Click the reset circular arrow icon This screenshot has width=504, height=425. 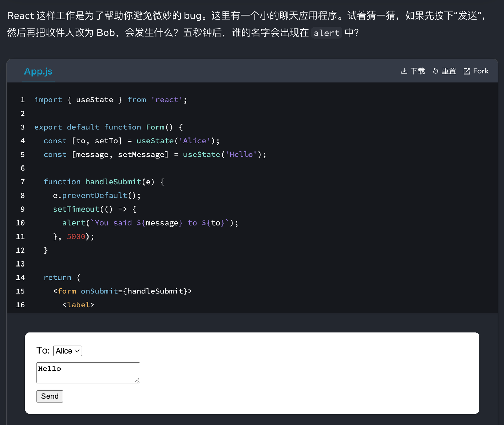(x=435, y=71)
